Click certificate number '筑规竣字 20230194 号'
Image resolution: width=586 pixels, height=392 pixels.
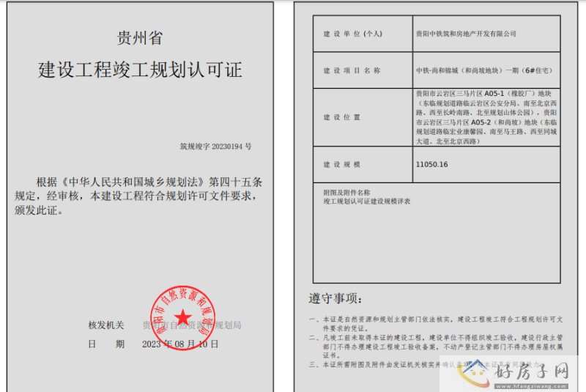tap(215, 147)
